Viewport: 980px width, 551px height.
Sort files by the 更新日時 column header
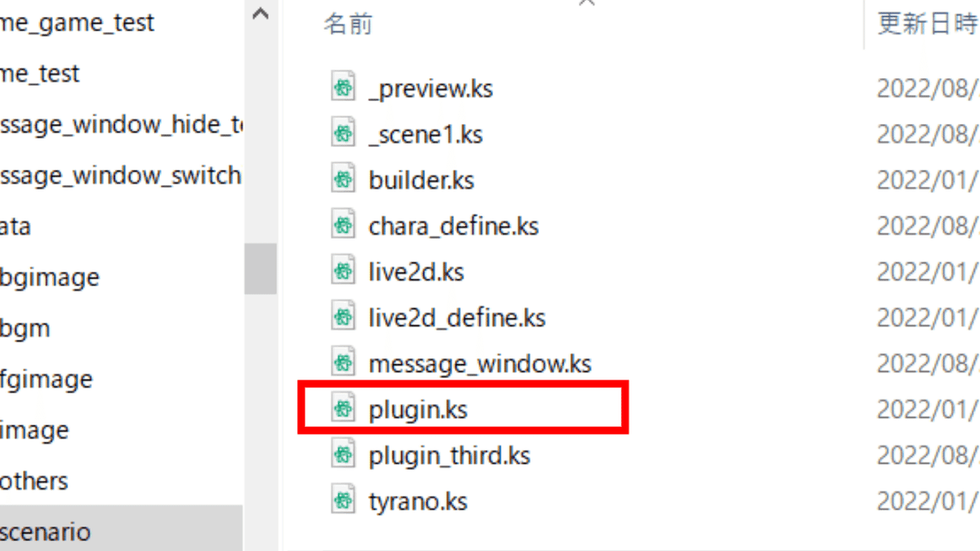pos(926,24)
